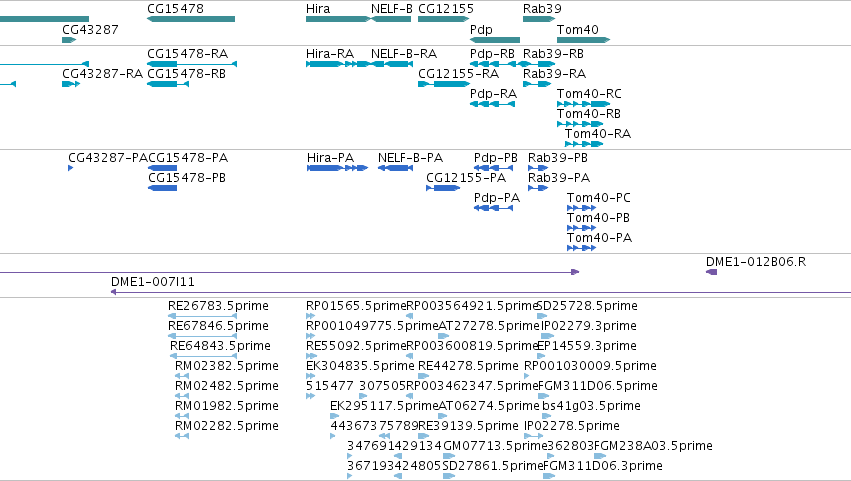Open EST RM01982.5prime
Screen dimensions: 851x481
[x=182, y=416]
